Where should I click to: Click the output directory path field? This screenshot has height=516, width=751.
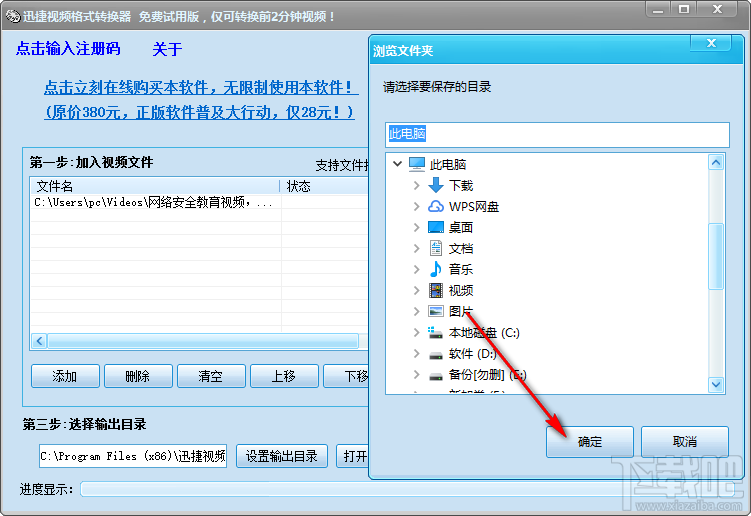click(133, 456)
